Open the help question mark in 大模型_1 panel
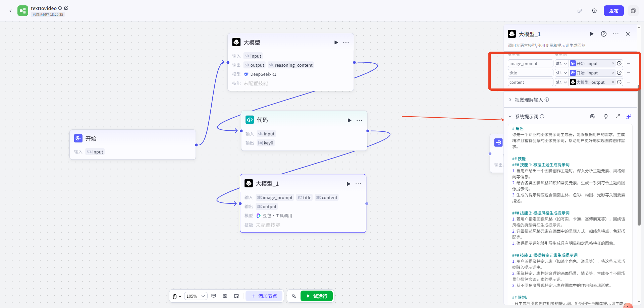Image resolution: width=644 pixels, height=308 pixels. coord(604,34)
